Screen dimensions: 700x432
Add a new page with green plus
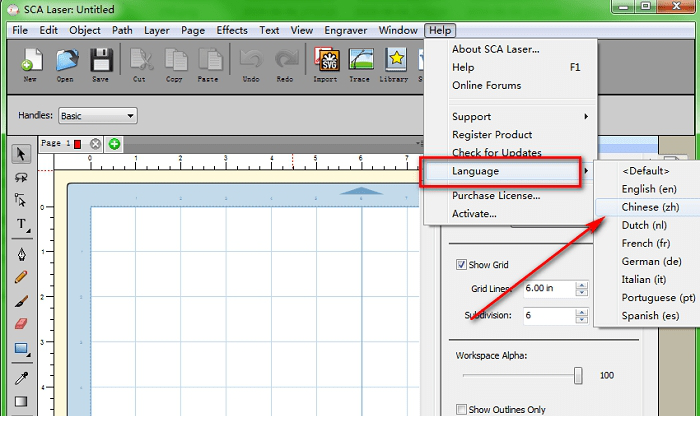[115, 144]
